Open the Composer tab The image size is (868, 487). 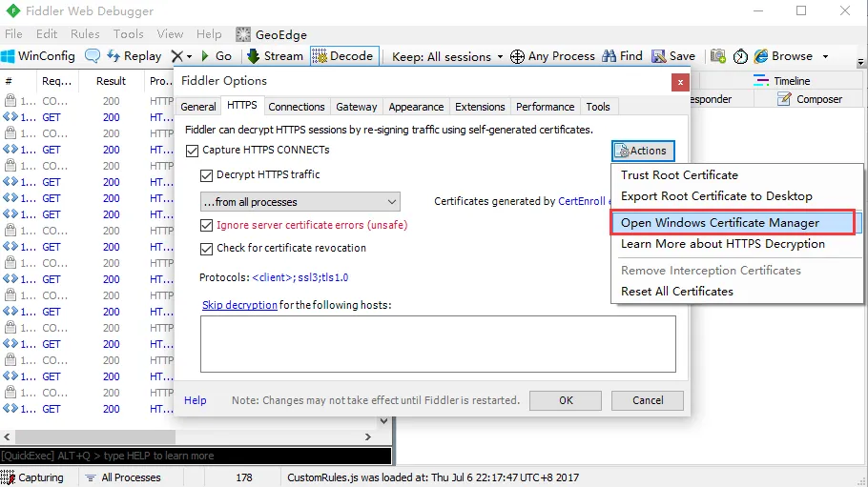pos(810,99)
